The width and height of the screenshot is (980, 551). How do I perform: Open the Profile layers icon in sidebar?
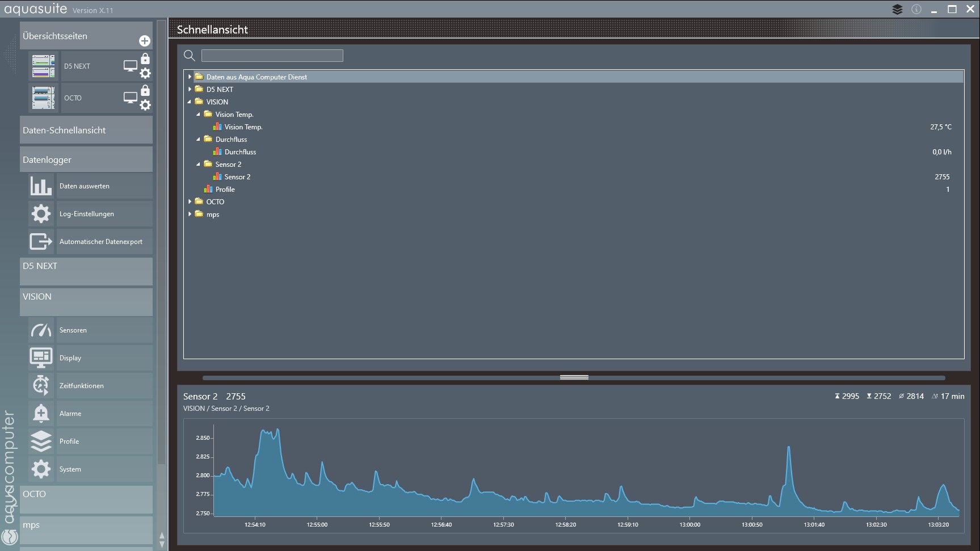[x=41, y=441]
